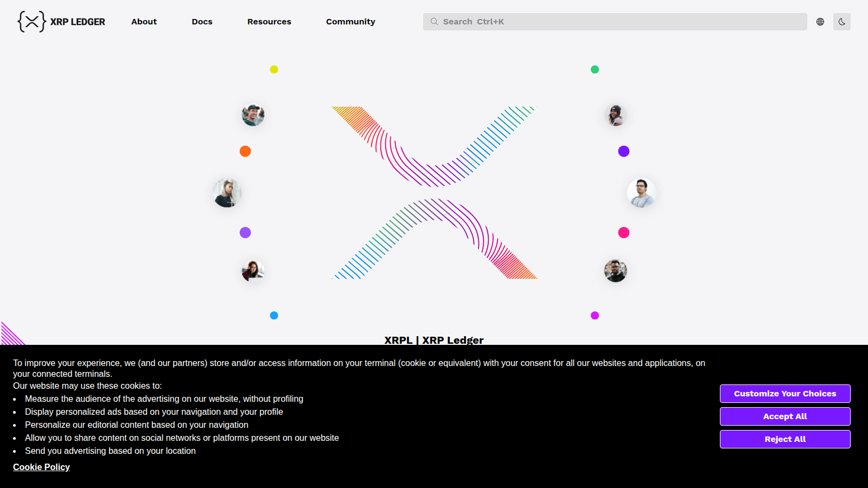This screenshot has width=868, height=488.
Task: Toggle dark mode with the moon icon
Action: [x=842, y=22]
